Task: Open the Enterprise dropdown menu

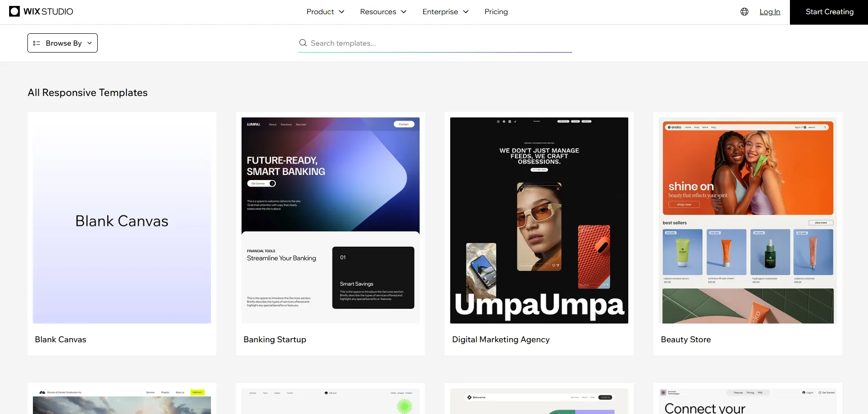Action: [445, 12]
